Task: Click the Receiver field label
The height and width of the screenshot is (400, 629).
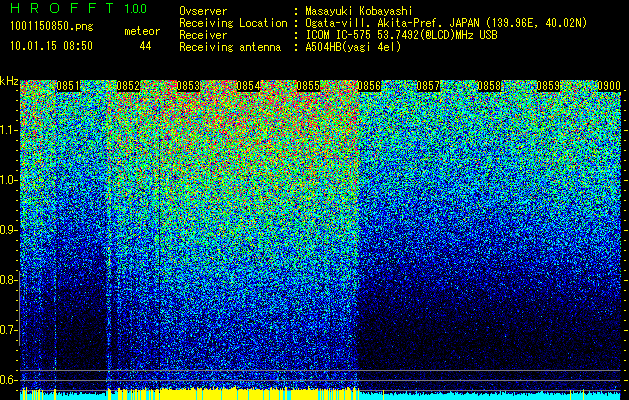Action: coord(203,35)
